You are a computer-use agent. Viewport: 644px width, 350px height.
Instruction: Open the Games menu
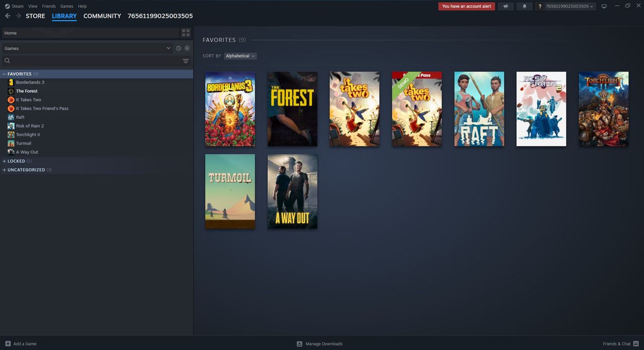66,6
